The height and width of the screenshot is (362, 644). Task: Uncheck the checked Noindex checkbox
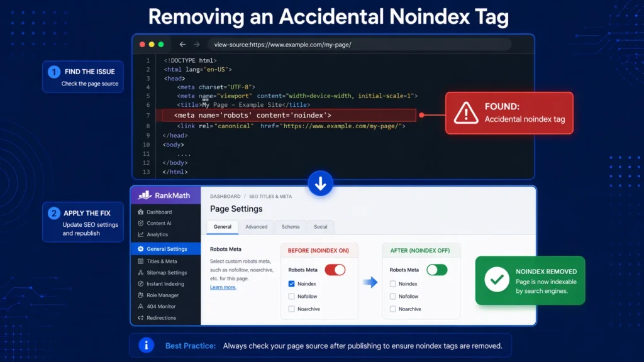[291, 284]
